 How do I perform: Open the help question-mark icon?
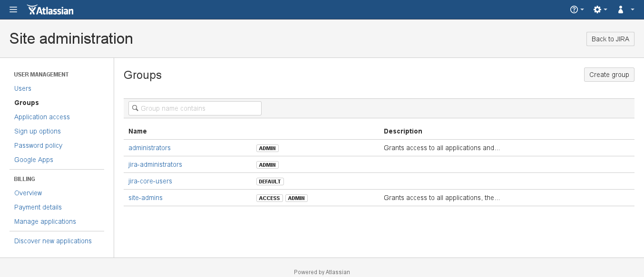[x=574, y=9]
